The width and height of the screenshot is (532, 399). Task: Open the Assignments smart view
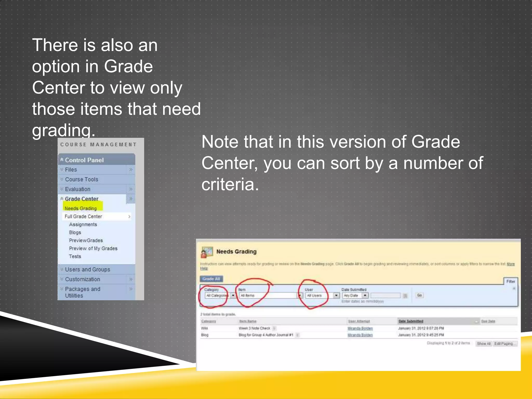(83, 224)
